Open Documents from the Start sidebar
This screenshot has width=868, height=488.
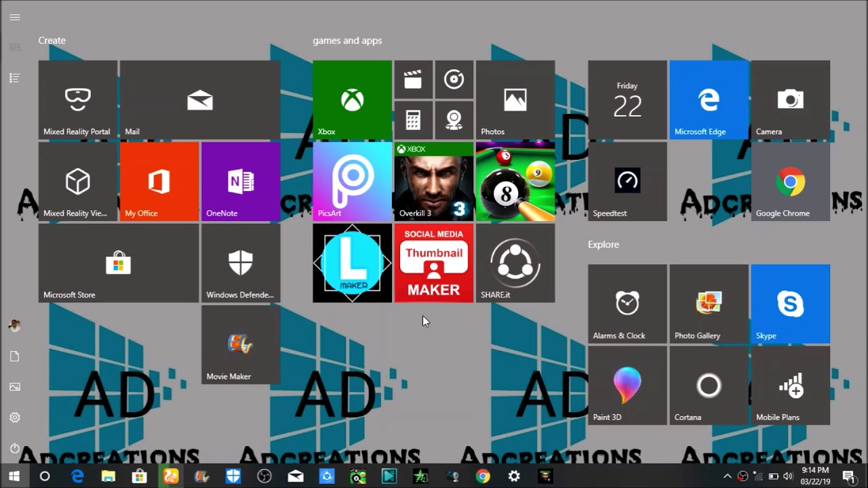pos(15,357)
